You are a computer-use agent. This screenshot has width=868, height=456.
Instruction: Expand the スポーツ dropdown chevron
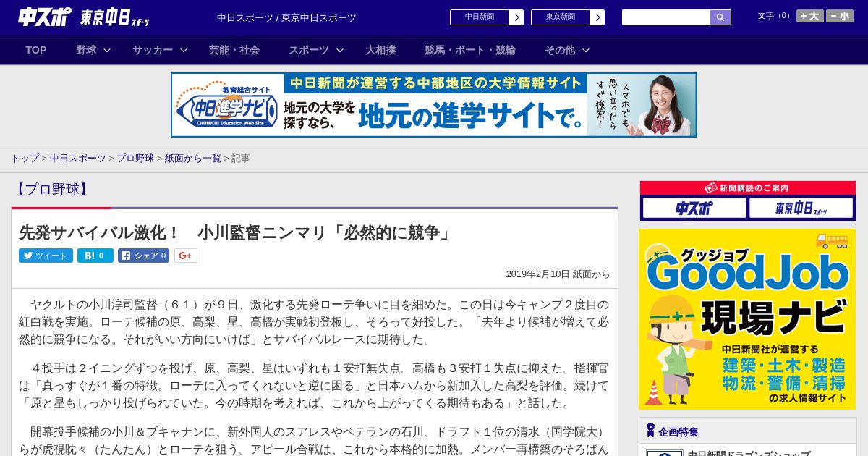340,50
